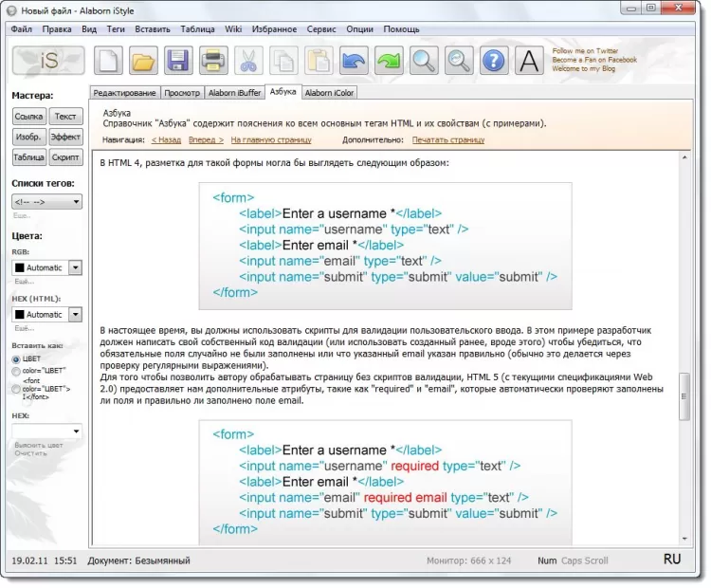Open the Опции menu

point(359,29)
